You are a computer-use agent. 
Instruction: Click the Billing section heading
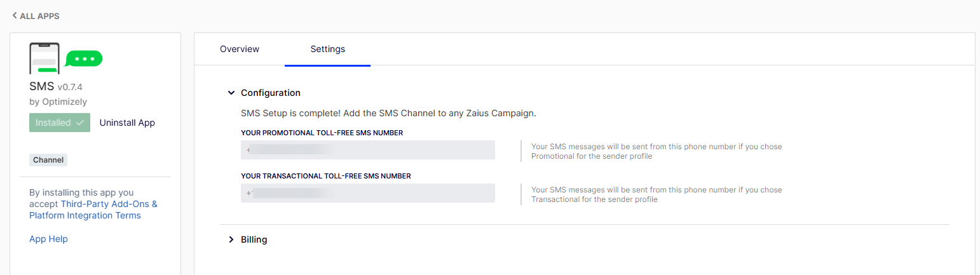coord(254,239)
